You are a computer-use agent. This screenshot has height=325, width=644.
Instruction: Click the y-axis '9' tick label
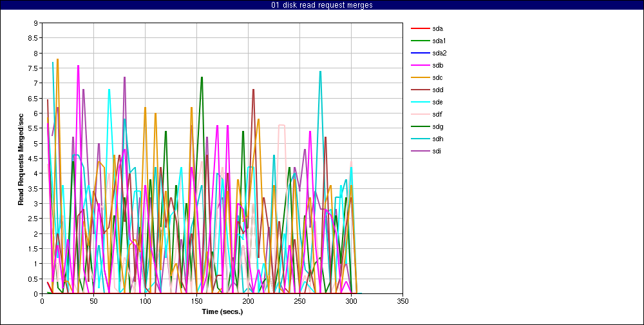(x=35, y=23)
